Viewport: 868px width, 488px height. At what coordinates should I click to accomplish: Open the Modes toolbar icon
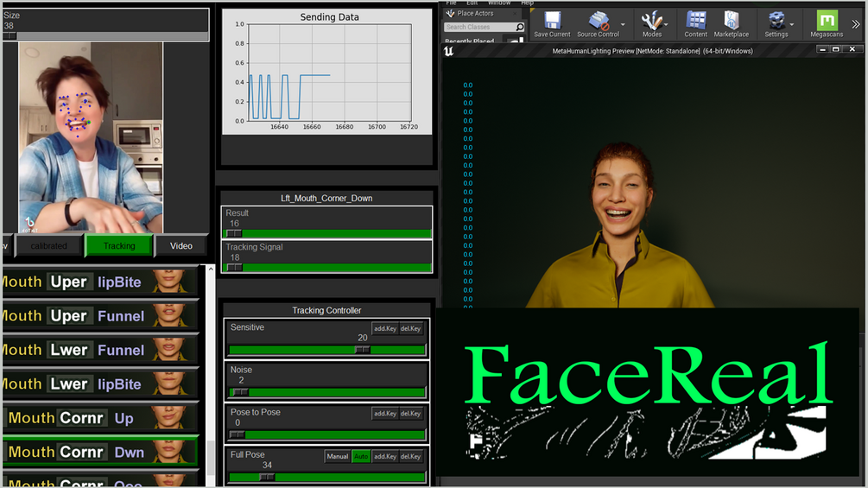[651, 24]
